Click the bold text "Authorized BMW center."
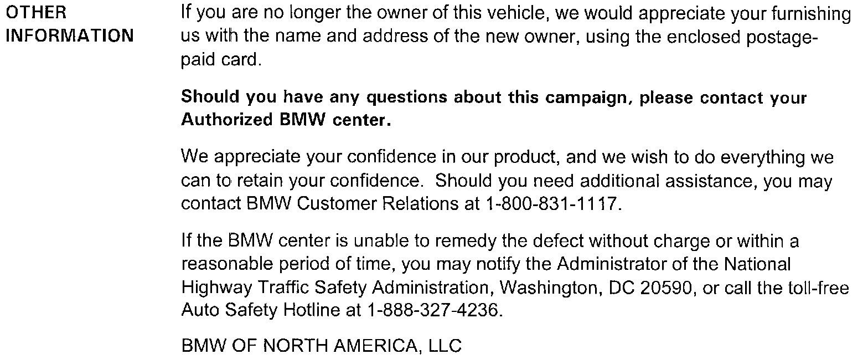The image size is (868, 359). click(x=286, y=120)
